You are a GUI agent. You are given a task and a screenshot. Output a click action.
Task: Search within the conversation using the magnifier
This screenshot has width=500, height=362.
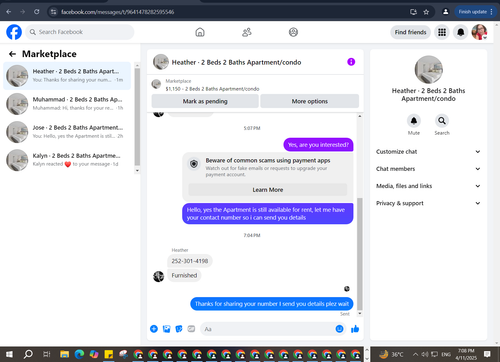point(442,121)
